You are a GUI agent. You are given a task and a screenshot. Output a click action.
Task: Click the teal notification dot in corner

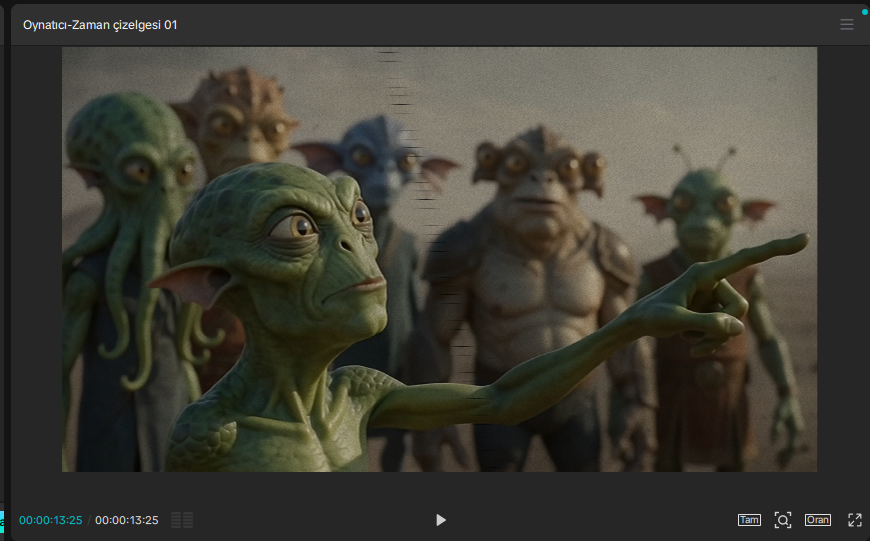(x=865, y=12)
